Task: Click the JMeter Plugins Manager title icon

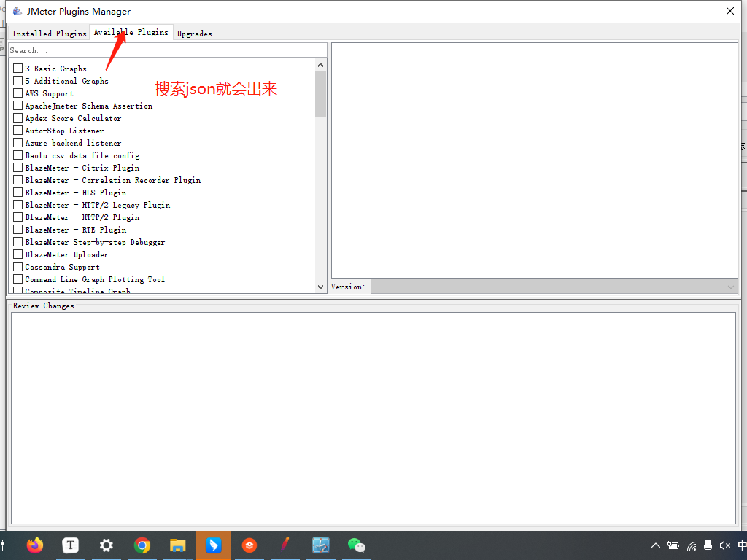Action: click(18, 11)
